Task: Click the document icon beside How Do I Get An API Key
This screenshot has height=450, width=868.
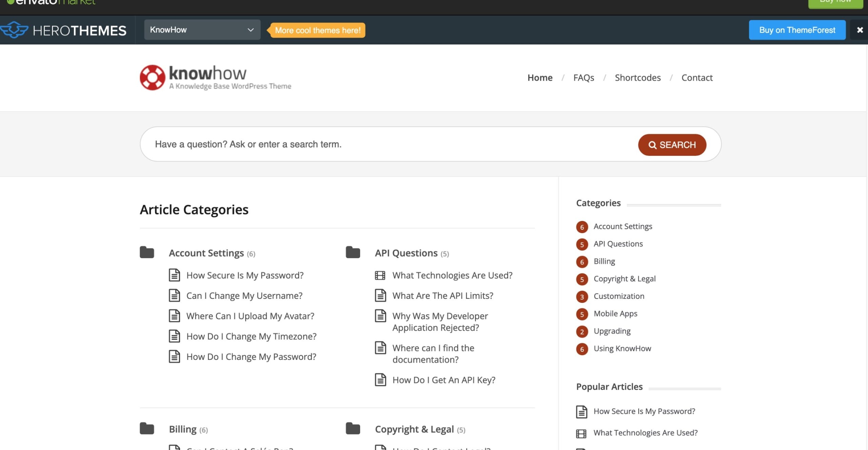Action: point(380,380)
